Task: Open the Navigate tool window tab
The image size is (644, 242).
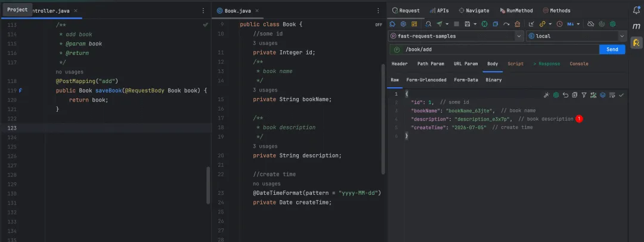Action: [x=474, y=11]
